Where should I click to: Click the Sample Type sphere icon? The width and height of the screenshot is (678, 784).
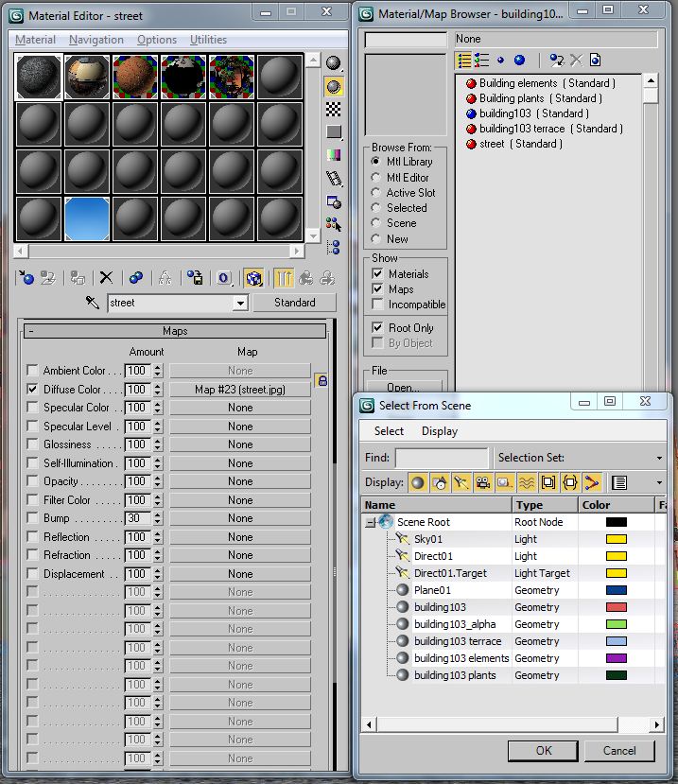click(x=334, y=63)
